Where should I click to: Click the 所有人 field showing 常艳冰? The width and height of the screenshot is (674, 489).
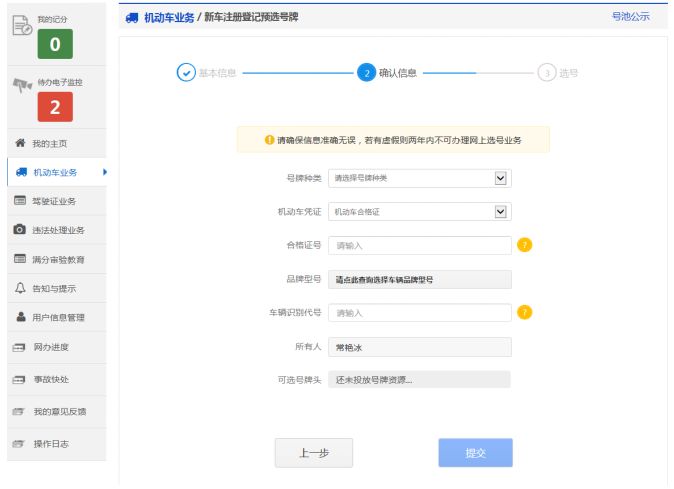[x=420, y=347]
